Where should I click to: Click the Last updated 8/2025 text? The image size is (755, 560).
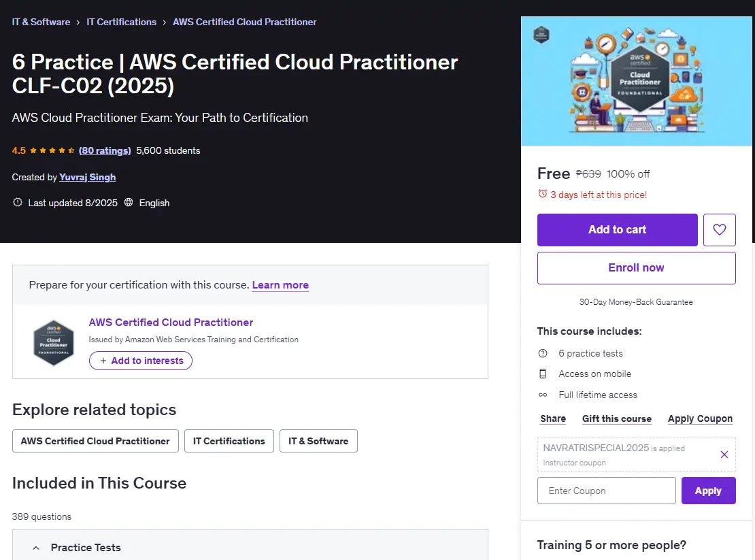pyautogui.click(x=73, y=203)
